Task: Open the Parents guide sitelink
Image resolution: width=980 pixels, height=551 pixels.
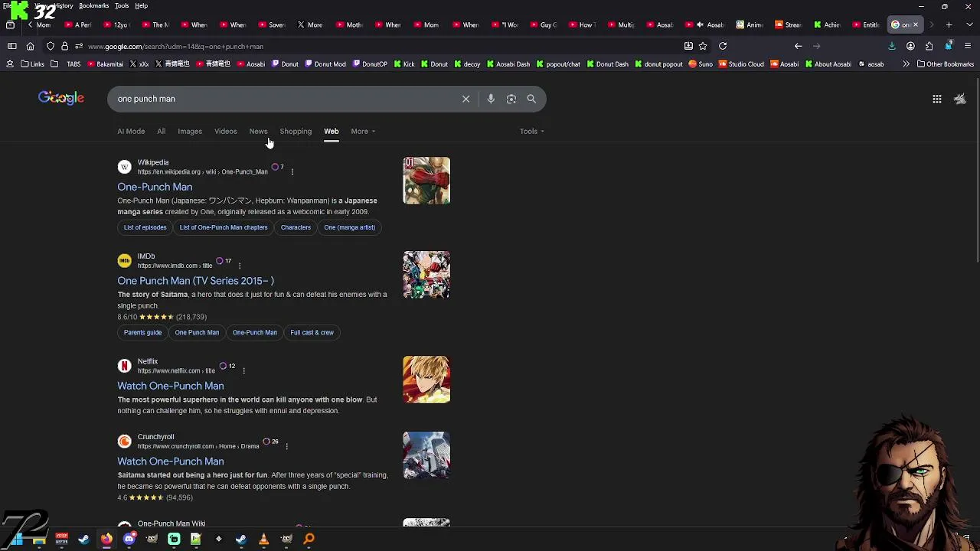Action: click(x=142, y=333)
